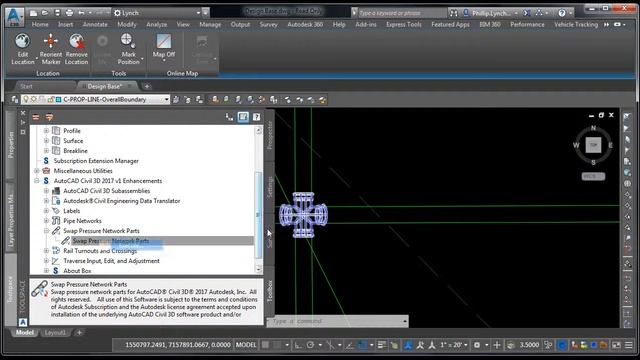
Task: Click the Undo arrow icon
Action: [x=81, y=13]
